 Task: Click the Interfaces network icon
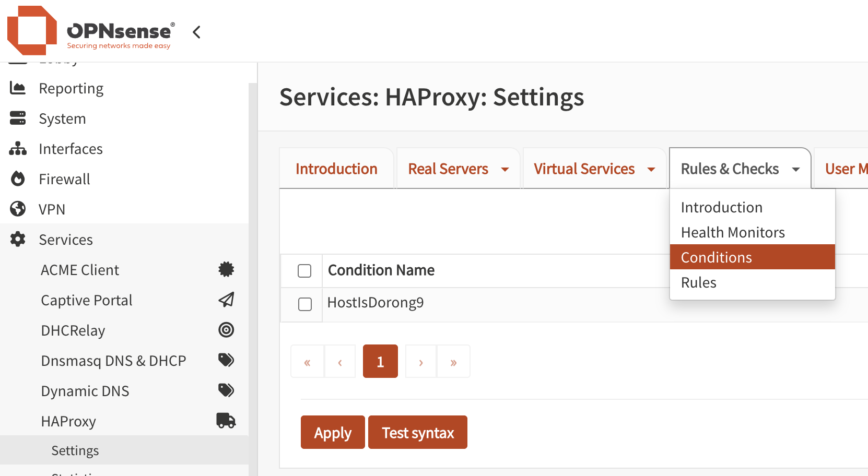(18, 149)
